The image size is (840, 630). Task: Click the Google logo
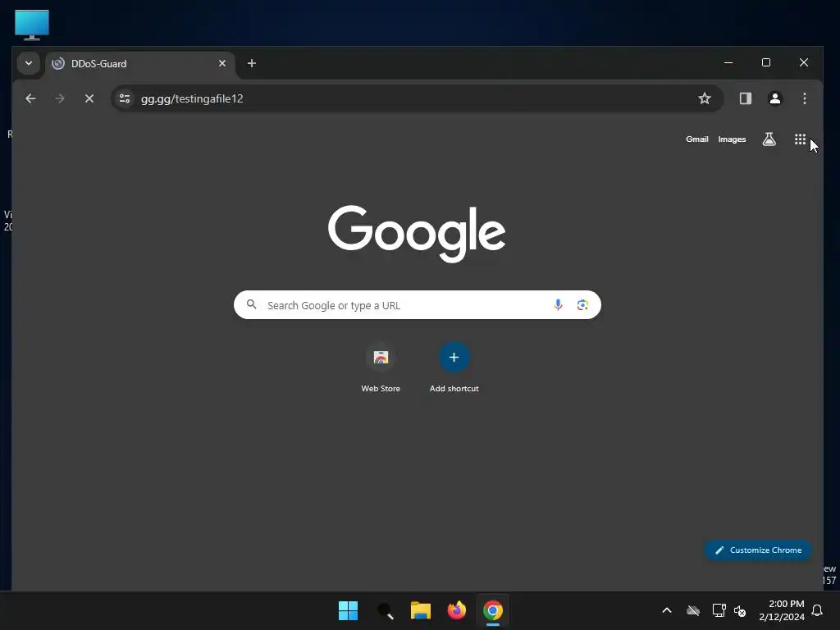tap(417, 234)
